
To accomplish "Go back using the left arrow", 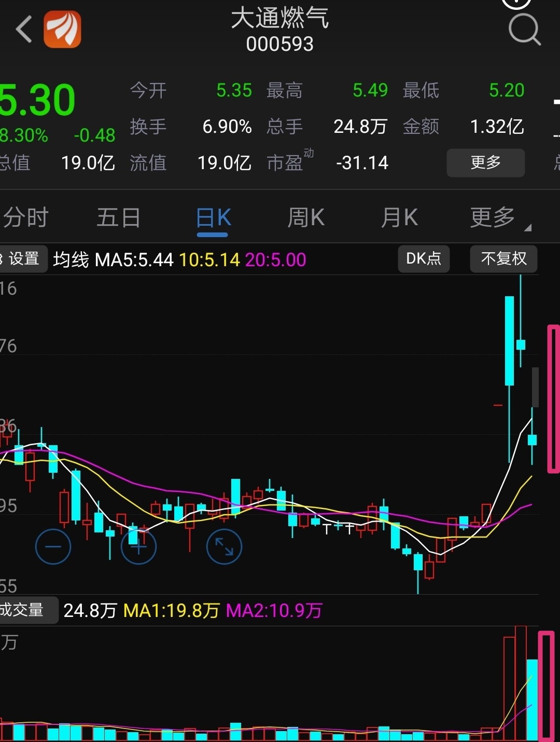I will point(24,29).
